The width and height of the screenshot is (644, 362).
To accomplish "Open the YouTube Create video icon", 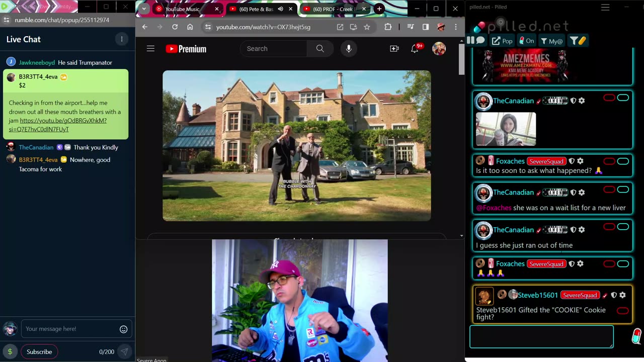I will coord(394,49).
